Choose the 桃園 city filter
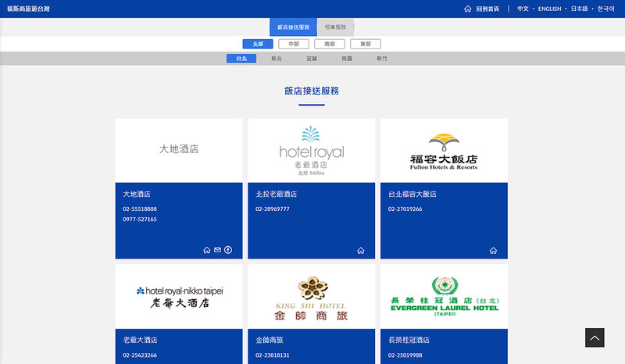This screenshot has width=625, height=364. pos(347,59)
